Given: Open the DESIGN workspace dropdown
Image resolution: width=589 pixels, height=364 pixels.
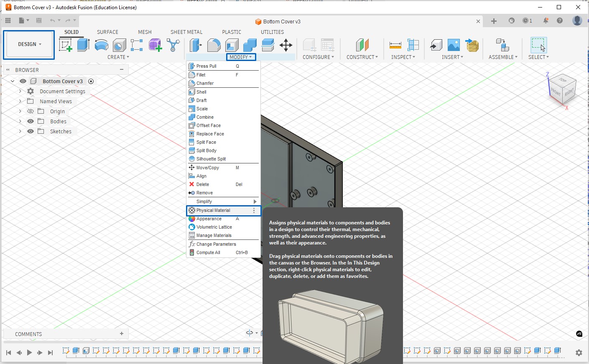Looking at the screenshot, I should pyautogui.click(x=29, y=44).
